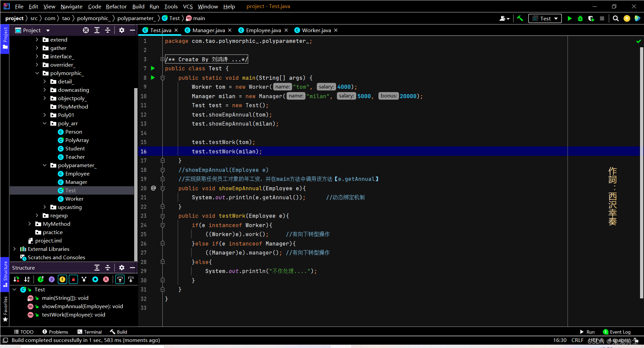Switch to Employee.java tab

[263, 30]
